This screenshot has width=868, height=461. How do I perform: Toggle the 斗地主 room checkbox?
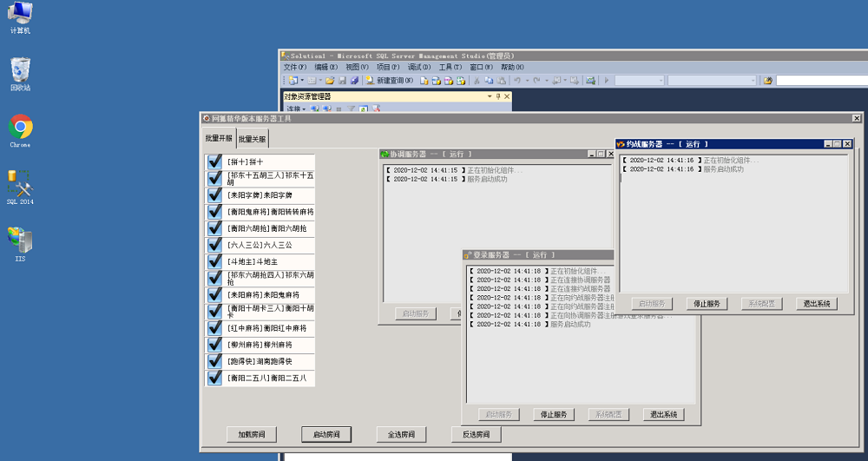(x=214, y=261)
